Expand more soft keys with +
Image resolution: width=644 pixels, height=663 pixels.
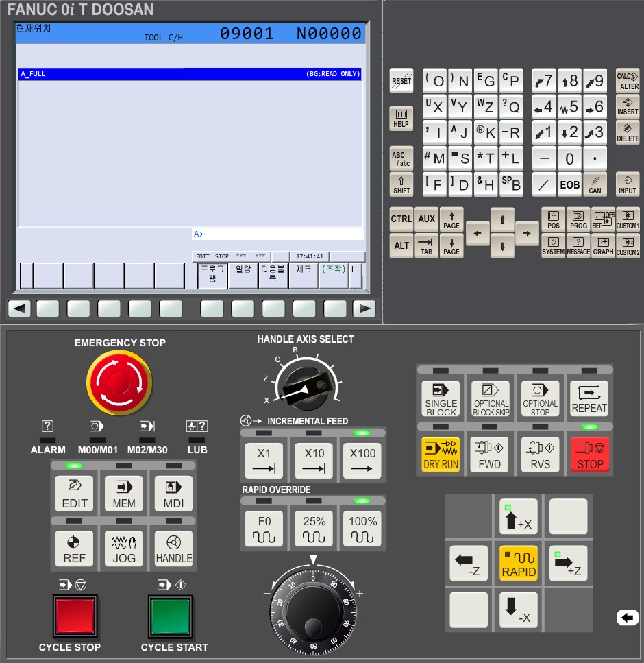[355, 275]
